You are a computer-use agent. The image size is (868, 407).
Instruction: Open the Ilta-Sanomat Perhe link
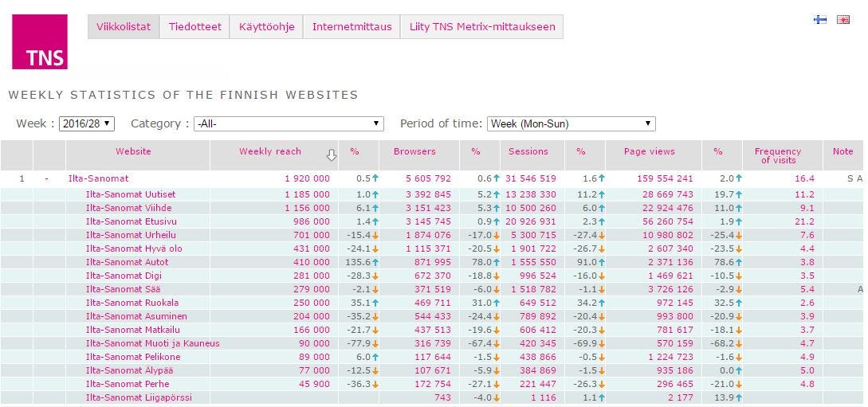click(128, 385)
